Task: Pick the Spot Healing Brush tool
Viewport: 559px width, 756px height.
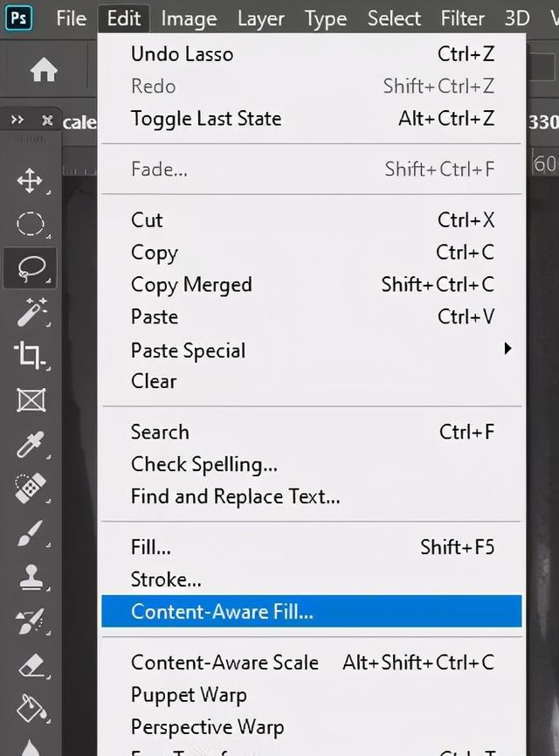Action: pyautogui.click(x=31, y=488)
